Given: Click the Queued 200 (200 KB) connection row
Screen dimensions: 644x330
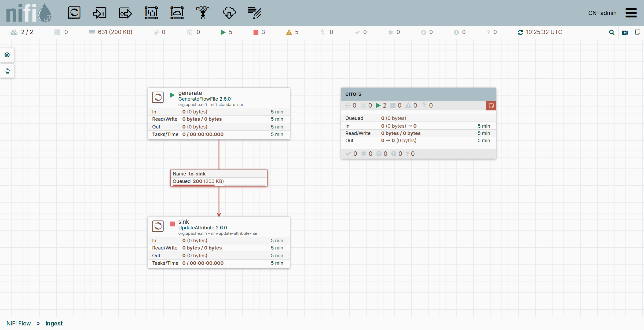Looking at the screenshot, I should (219, 181).
